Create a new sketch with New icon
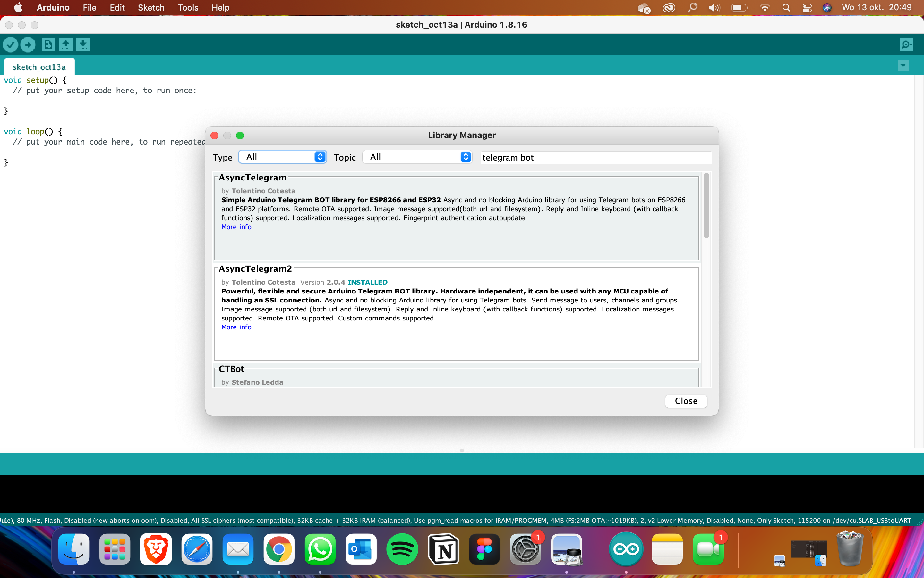 point(48,45)
